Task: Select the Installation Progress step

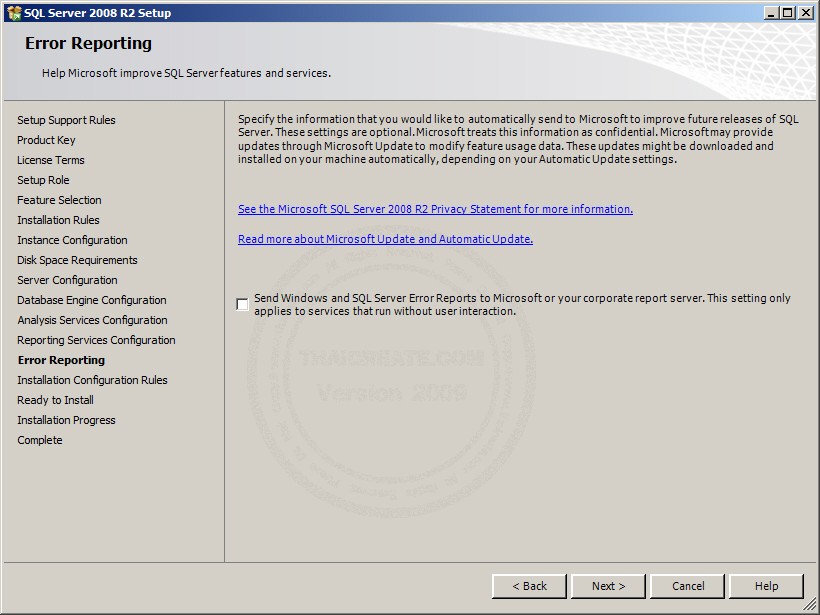Action: [x=66, y=420]
